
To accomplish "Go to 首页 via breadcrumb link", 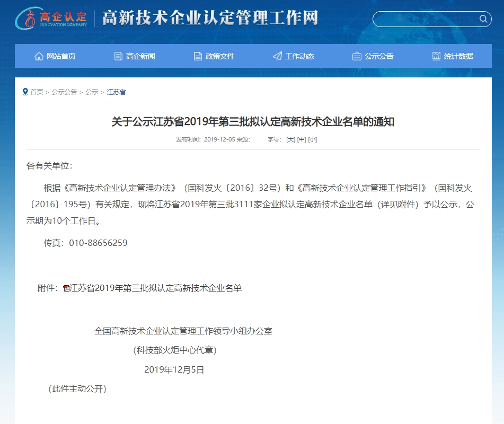I will 37,92.
